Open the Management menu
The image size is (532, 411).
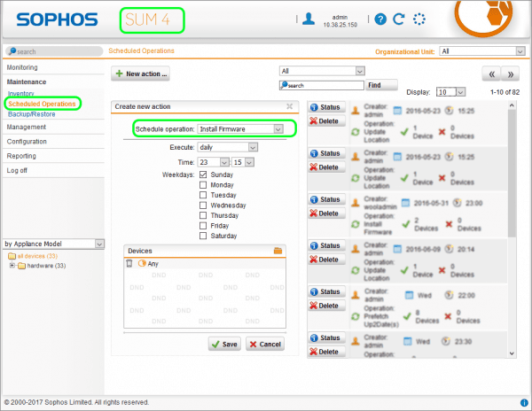pos(26,127)
